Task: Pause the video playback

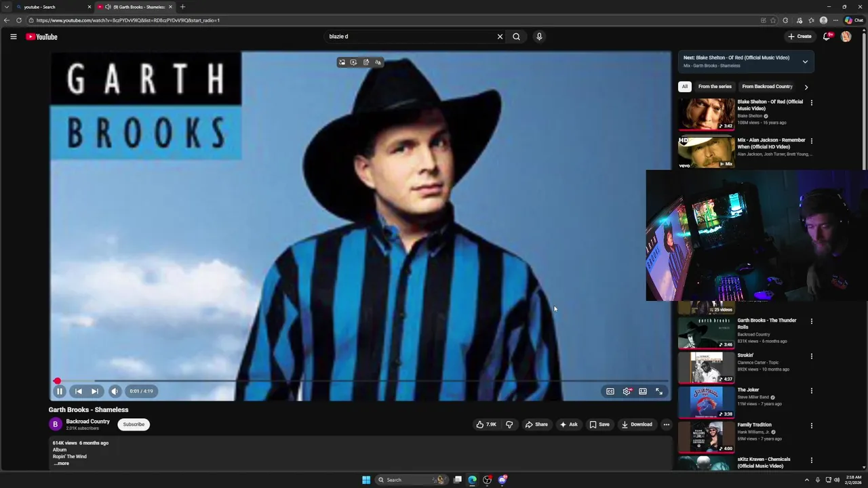Action: point(60,391)
